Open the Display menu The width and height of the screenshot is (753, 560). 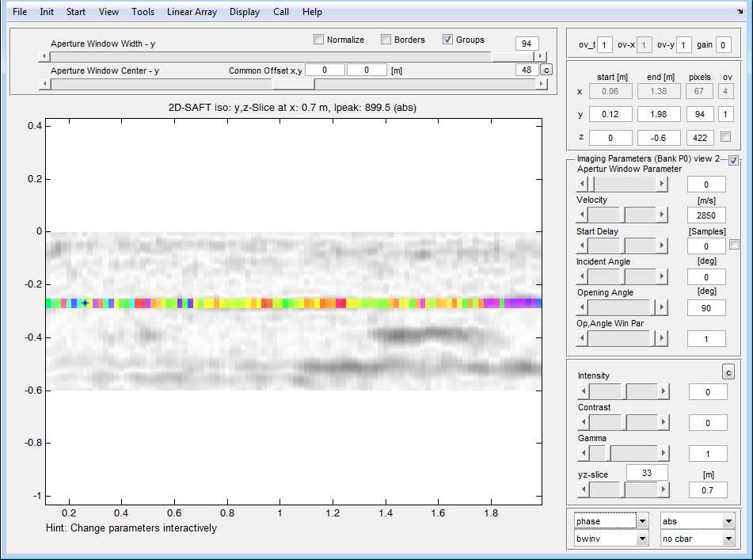pyautogui.click(x=245, y=12)
